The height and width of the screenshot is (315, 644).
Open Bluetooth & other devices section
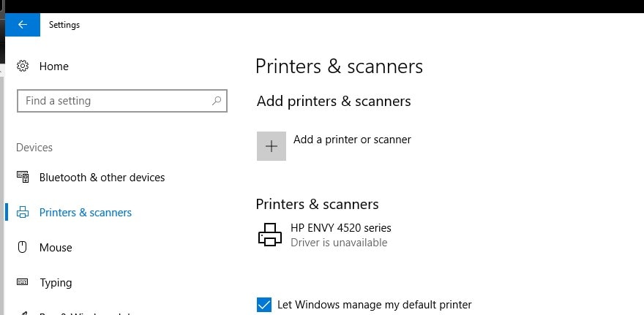(102, 178)
